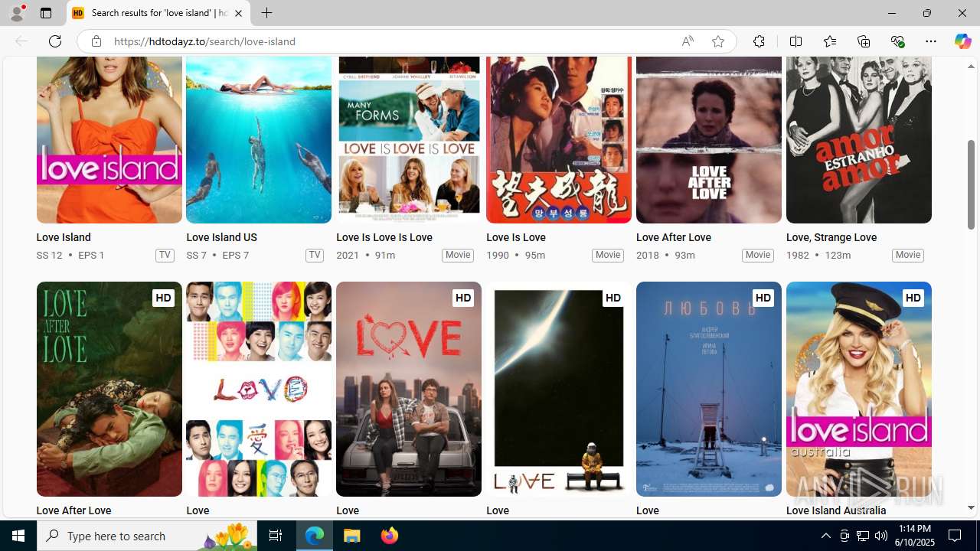The image size is (980, 551).
Task: Click the TV badge under Love Island
Action: (x=165, y=255)
